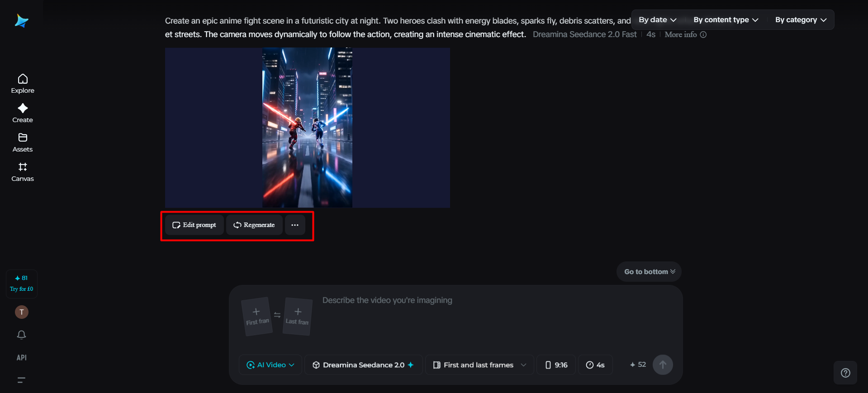Click Go to bottom button
Viewport: 868px width, 393px height.
649,272
